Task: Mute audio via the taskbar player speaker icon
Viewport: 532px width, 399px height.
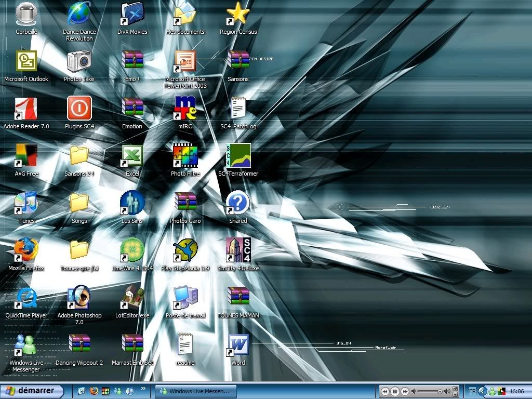Action: [x=414, y=391]
